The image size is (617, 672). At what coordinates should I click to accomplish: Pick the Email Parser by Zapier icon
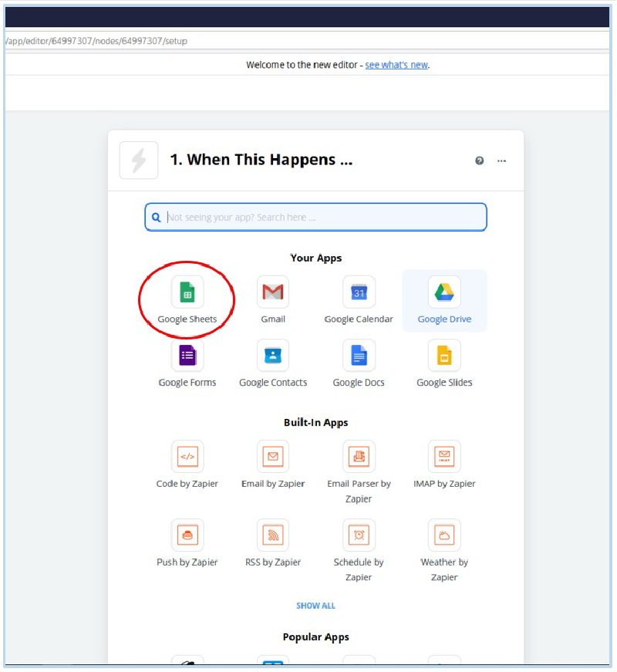[x=359, y=457]
